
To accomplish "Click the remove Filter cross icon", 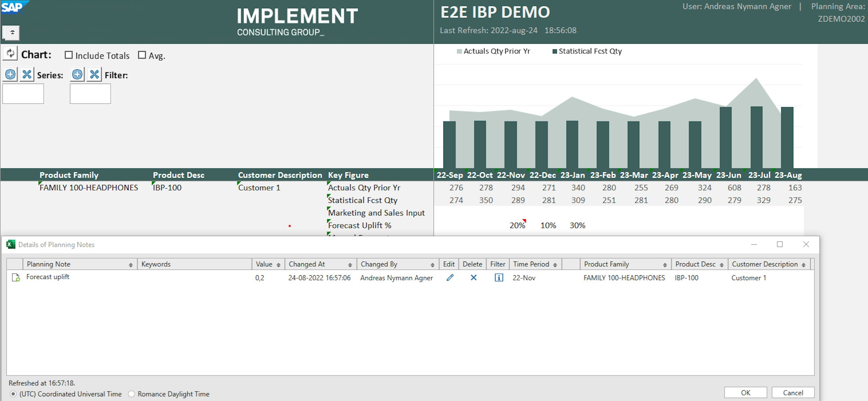I will click(94, 74).
